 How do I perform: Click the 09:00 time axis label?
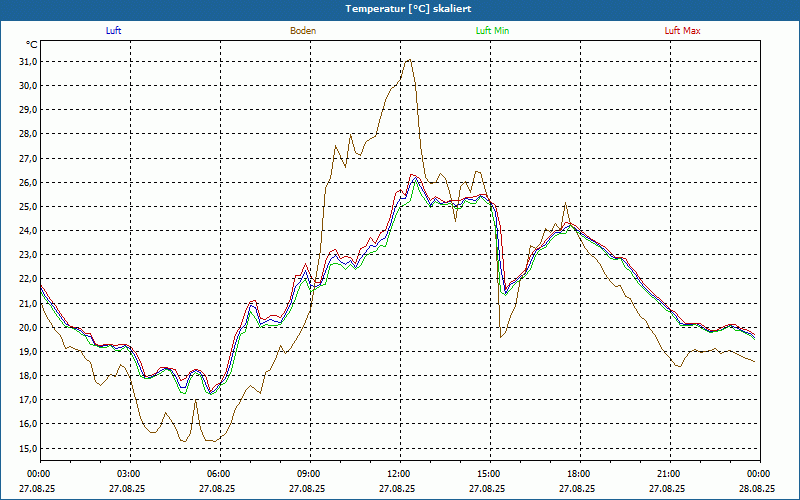click(x=309, y=474)
